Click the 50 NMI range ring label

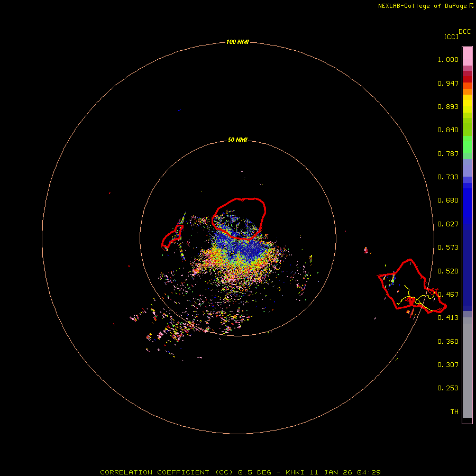tap(237, 140)
